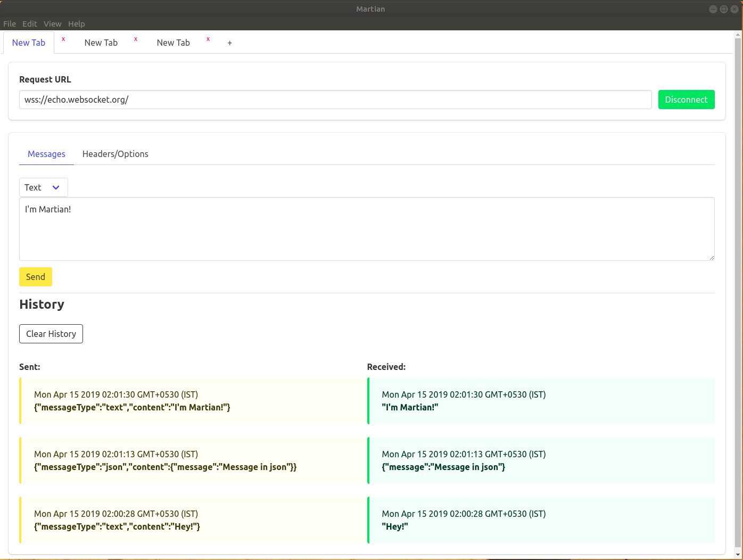Image resolution: width=743 pixels, height=560 pixels.
Task: Switch to Headers/Options tab
Action: pos(115,154)
